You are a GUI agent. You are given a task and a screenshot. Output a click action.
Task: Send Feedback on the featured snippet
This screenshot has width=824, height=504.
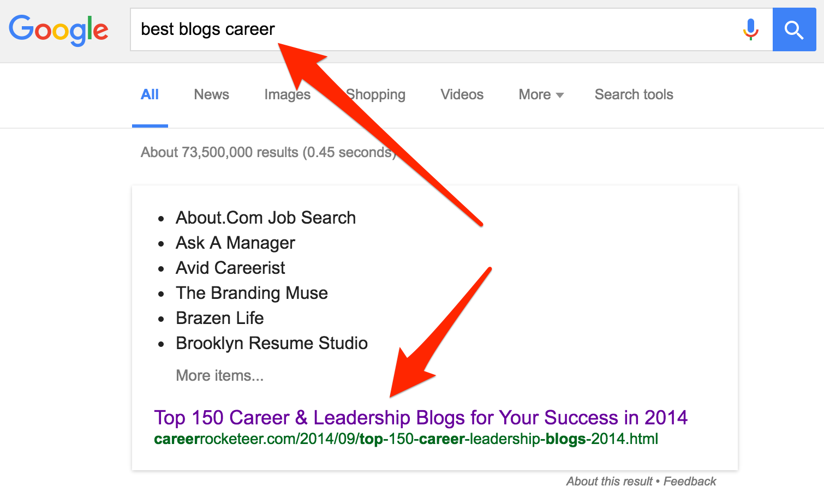tap(690, 481)
